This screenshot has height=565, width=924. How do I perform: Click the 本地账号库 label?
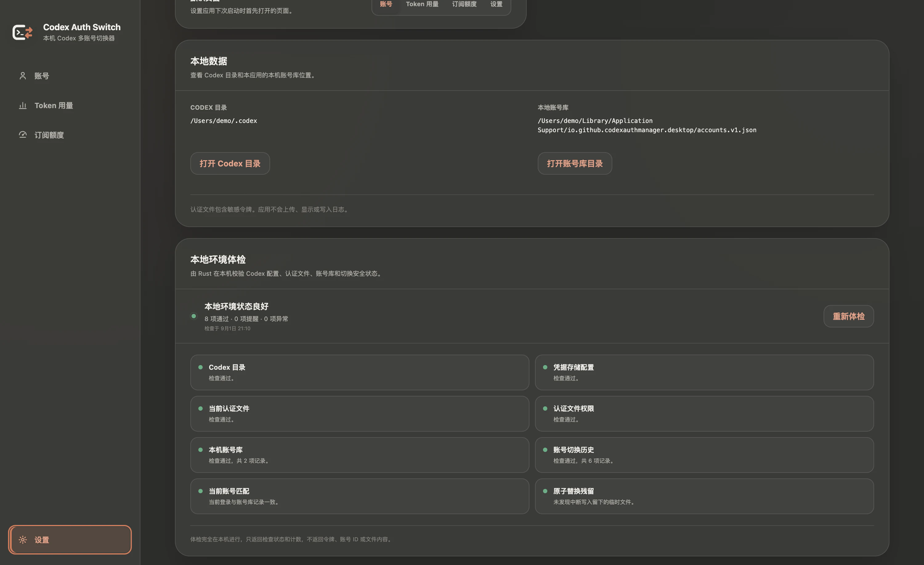553,107
